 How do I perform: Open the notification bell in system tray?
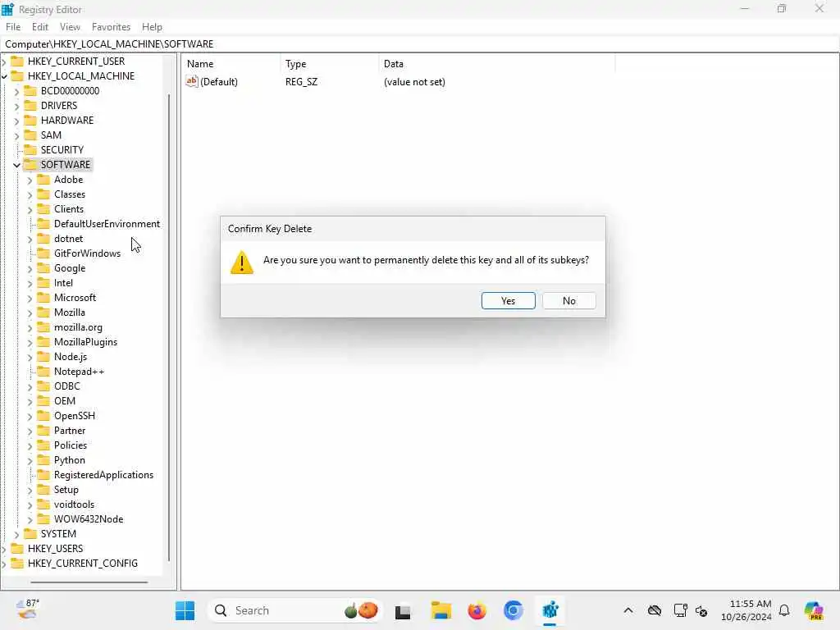[784, 610]
